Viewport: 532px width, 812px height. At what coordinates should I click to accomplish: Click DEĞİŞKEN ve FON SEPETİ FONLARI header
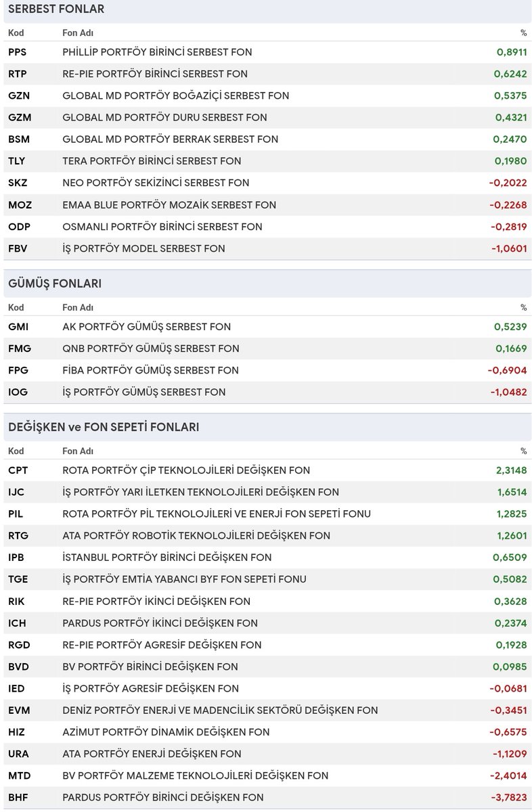pyautogui.click(x=104, y=428)
